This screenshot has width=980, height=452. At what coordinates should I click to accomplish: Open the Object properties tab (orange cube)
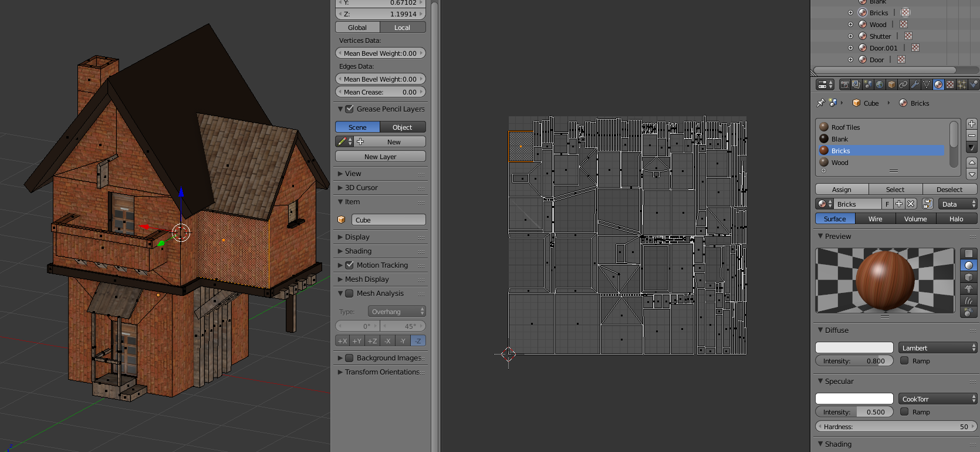coord(891,85)
